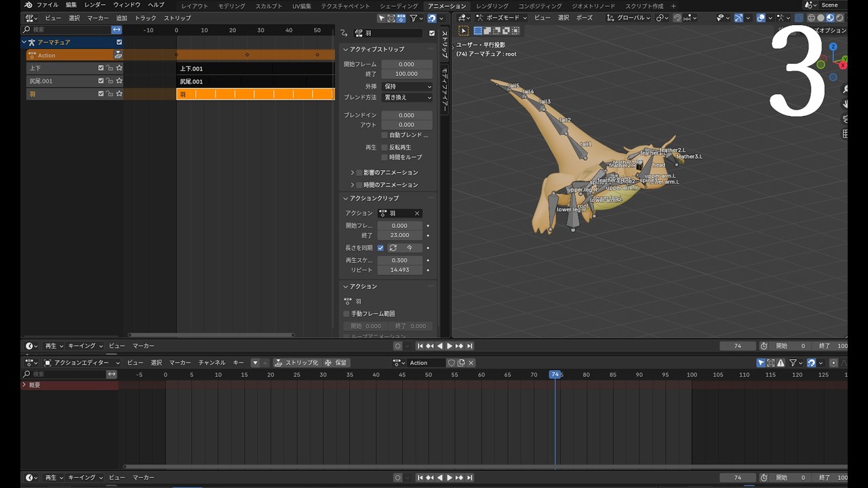Enable 自動ブレンド checkbox
This screenshot has width=868, height=488.
click(384, 135)
